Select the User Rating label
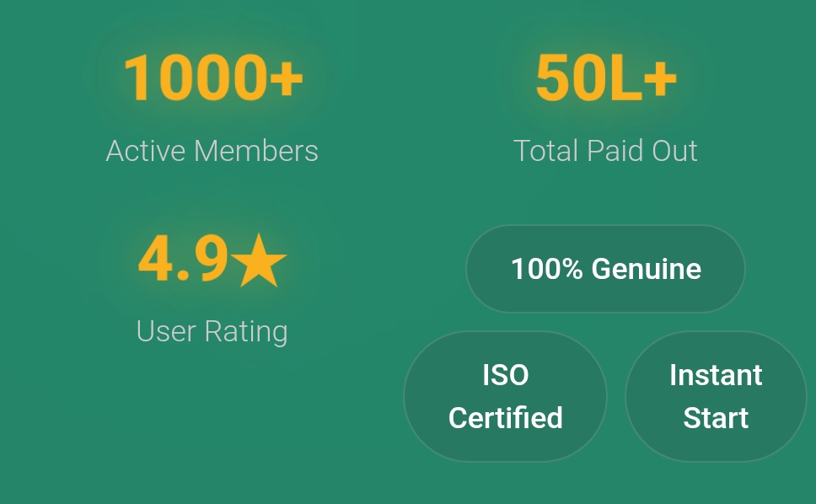816x504 pixels. coord(212,331)
